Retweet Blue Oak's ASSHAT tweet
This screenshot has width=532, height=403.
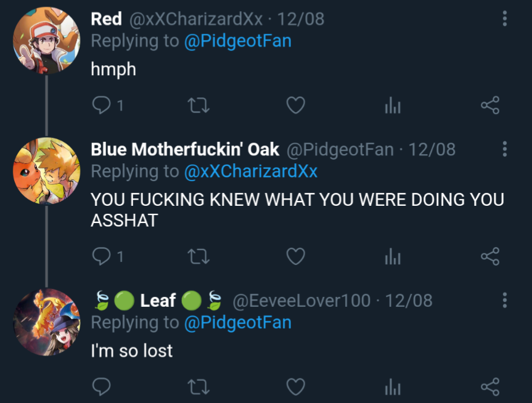pyautogui.click(x=198, y=256)
